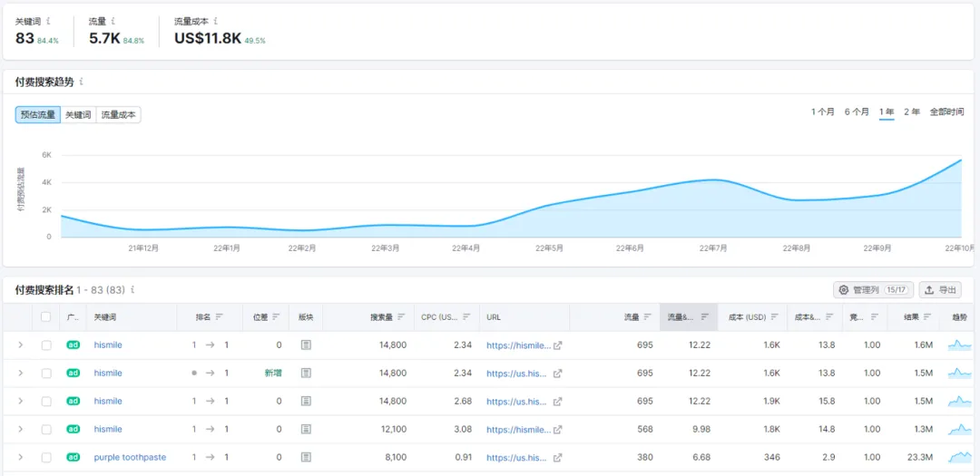Image resolution: width=980 pixels, height=476 pixels.
Task: Open trend sparkline in 1.3M results row
Action: (960, 429)
